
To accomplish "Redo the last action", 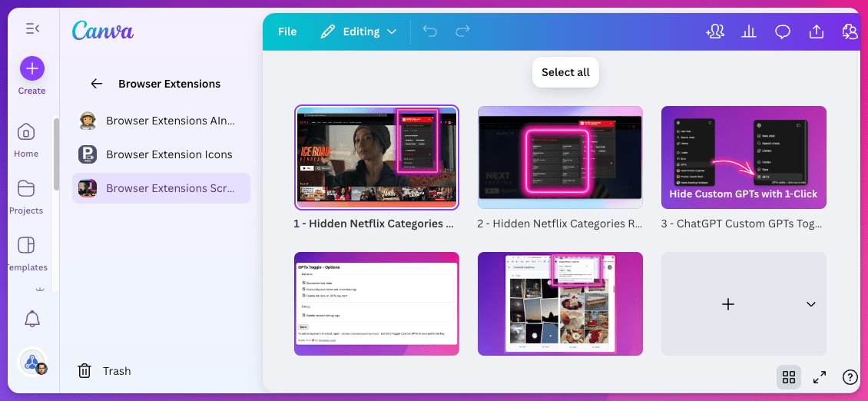I will pos(462,31).
